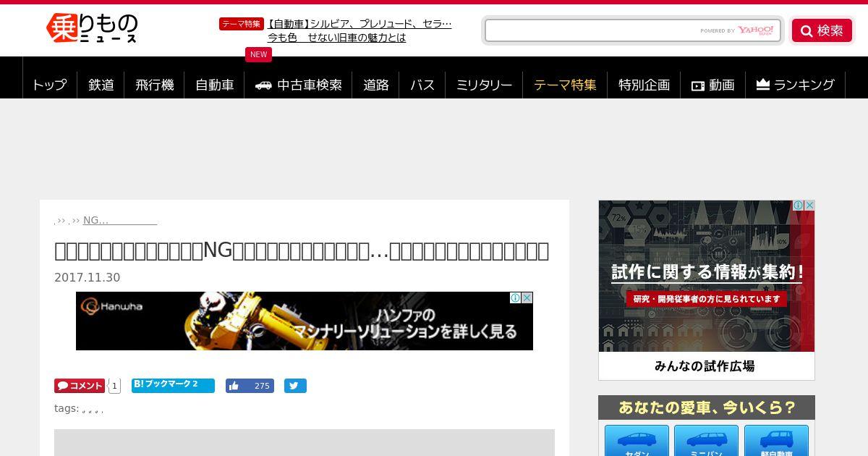Click the AdChoices info icon on Hanwha banner
The height and width of the screenshot is (456, 868).
click(515, 297)
